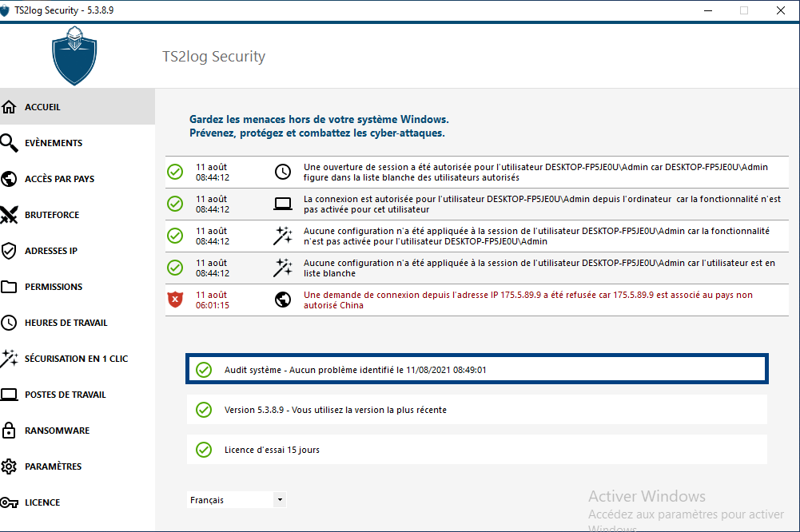Open the Accueil menu item

[78, 106]
